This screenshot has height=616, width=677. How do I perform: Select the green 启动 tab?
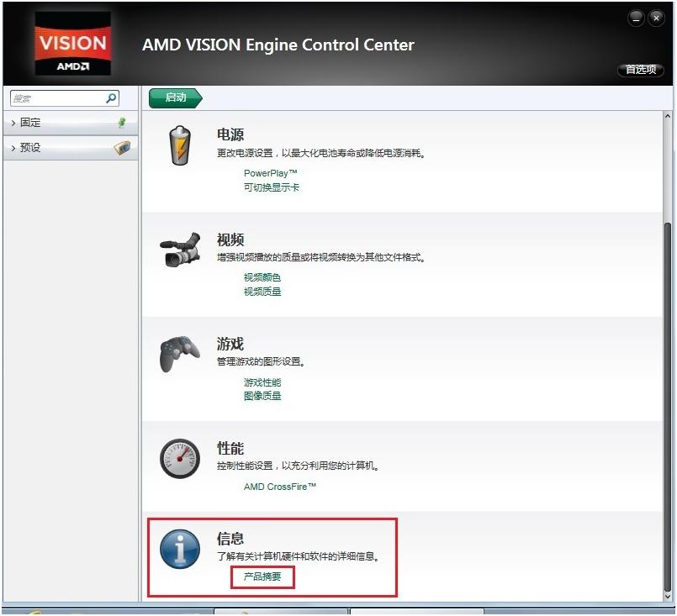click(x=175, y=97)
